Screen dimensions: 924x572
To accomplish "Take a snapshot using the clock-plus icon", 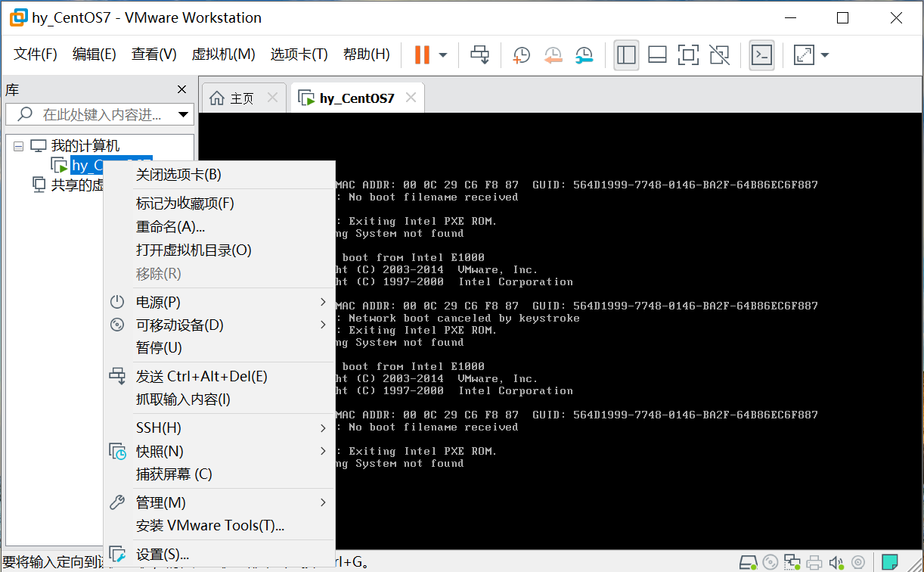I will point(521,54).
